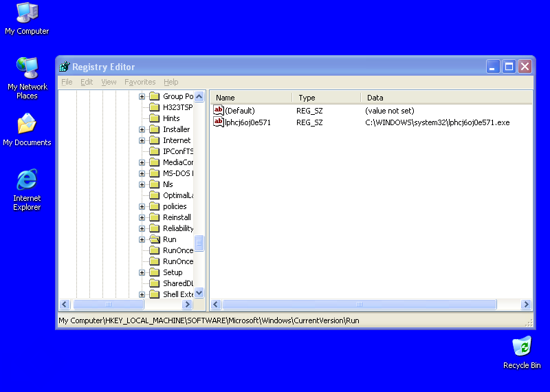
Task: Click the Reliability folder icon
Action: [x=154, y=228]
